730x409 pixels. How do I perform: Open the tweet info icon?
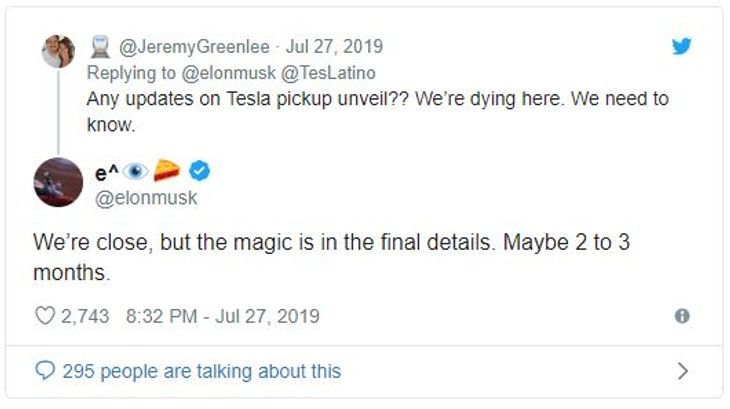682,316
